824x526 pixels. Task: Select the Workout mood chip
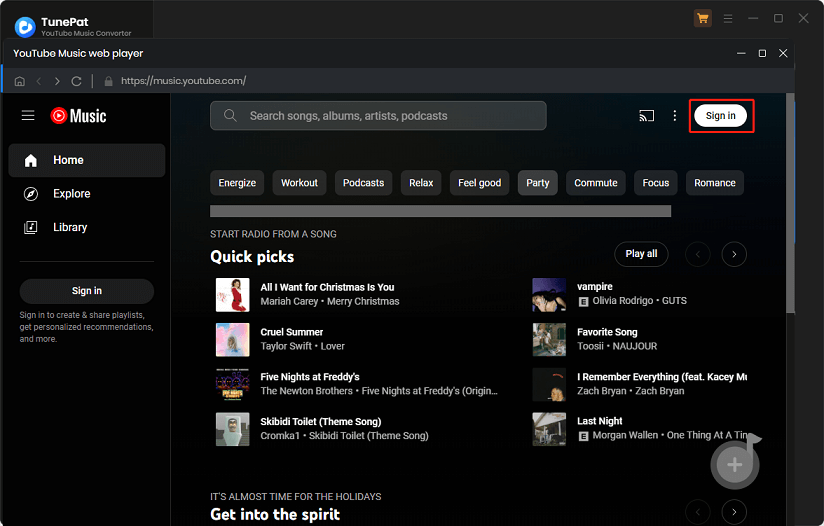(x=300, y=183)
